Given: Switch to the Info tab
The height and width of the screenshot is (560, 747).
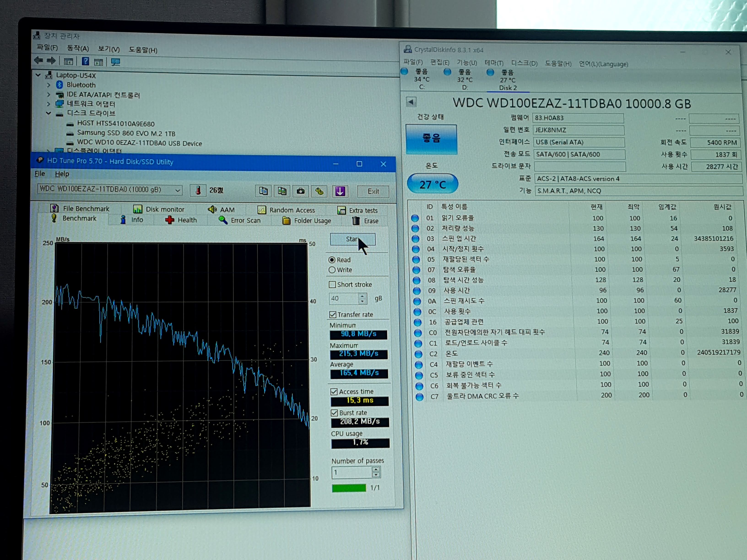Looking at the screenshot, I should click(x=132, y=220).
